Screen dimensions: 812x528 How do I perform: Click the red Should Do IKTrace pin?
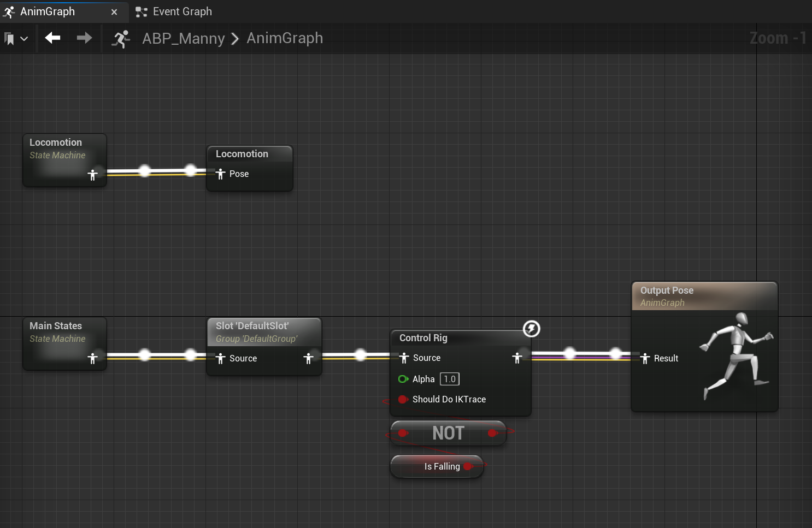coord(403,399)
